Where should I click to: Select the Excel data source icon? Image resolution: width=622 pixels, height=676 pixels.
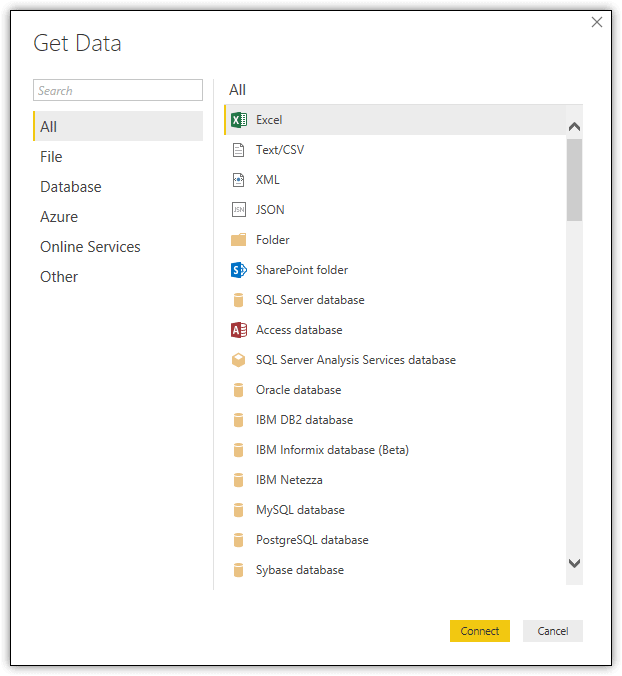point(239,120)
